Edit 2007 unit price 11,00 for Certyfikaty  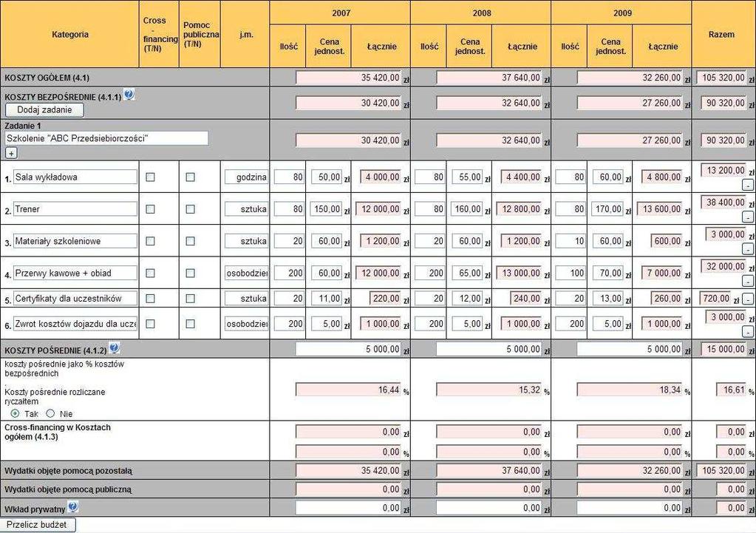click(x=326, y=299)
